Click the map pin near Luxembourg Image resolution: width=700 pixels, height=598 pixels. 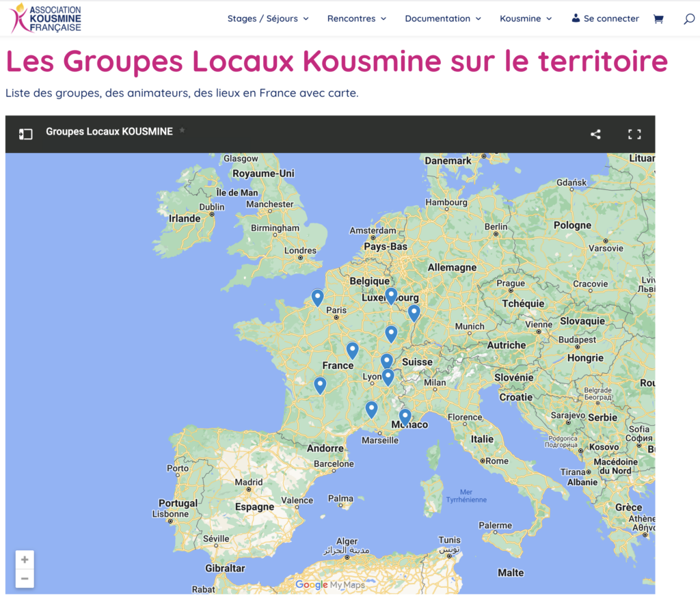(391, 296)
